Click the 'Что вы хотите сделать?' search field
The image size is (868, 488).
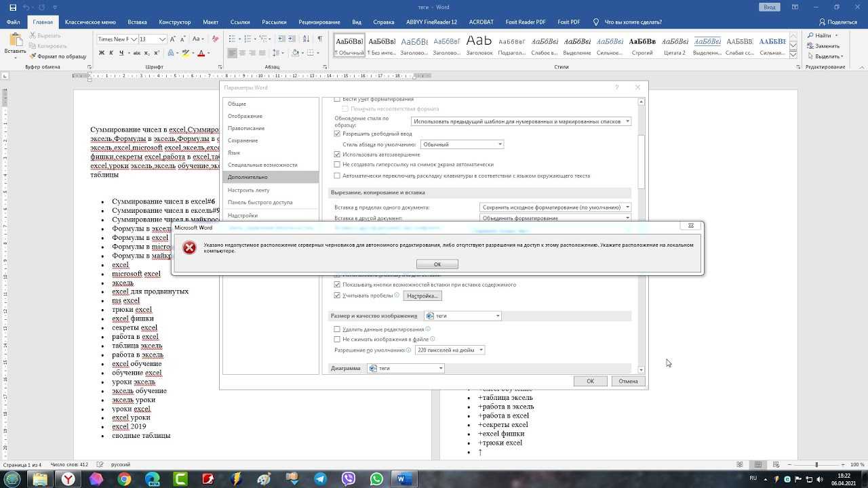pos(634,22)
